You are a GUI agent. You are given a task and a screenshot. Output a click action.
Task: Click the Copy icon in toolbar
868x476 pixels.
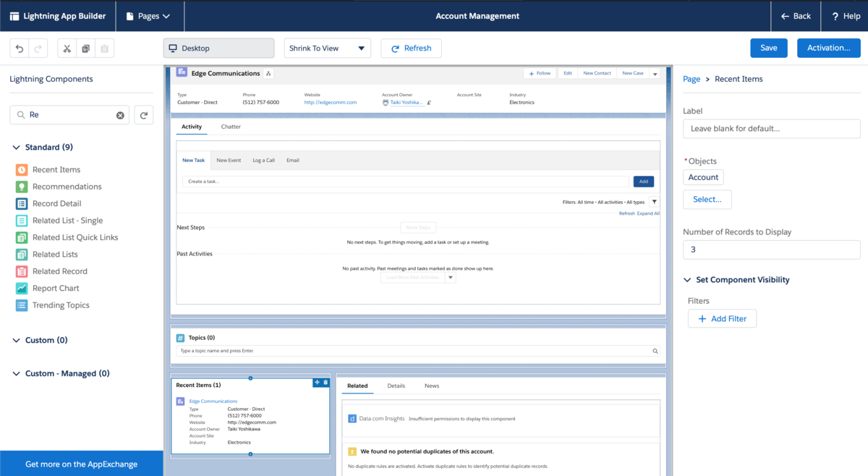click(86, 48)
